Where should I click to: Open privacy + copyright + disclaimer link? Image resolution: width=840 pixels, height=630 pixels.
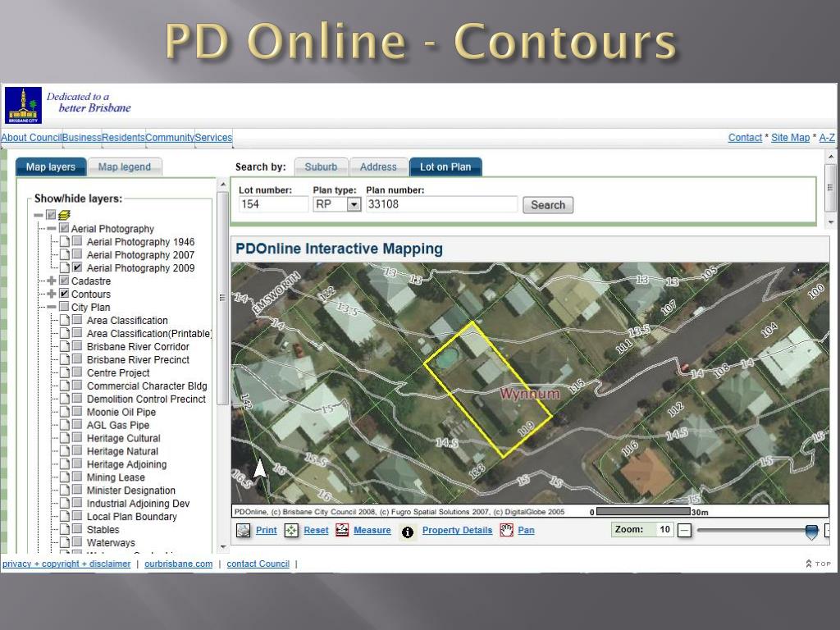click(x=66, y=564)
